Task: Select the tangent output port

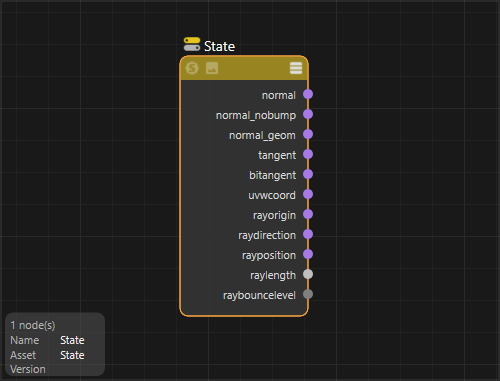Action: pos(308,154)
